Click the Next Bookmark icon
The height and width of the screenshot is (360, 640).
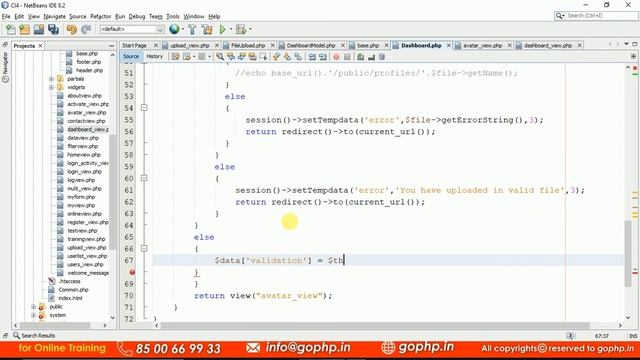(x=287, y=57)
